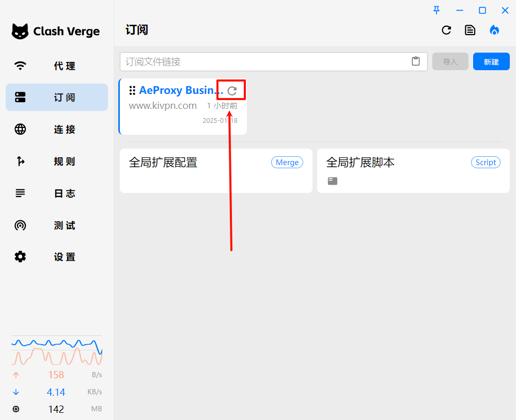The image size is (516, 420).
Task: Update all subscriptions with top refresh icon
Action: click(x=446, y=30)
